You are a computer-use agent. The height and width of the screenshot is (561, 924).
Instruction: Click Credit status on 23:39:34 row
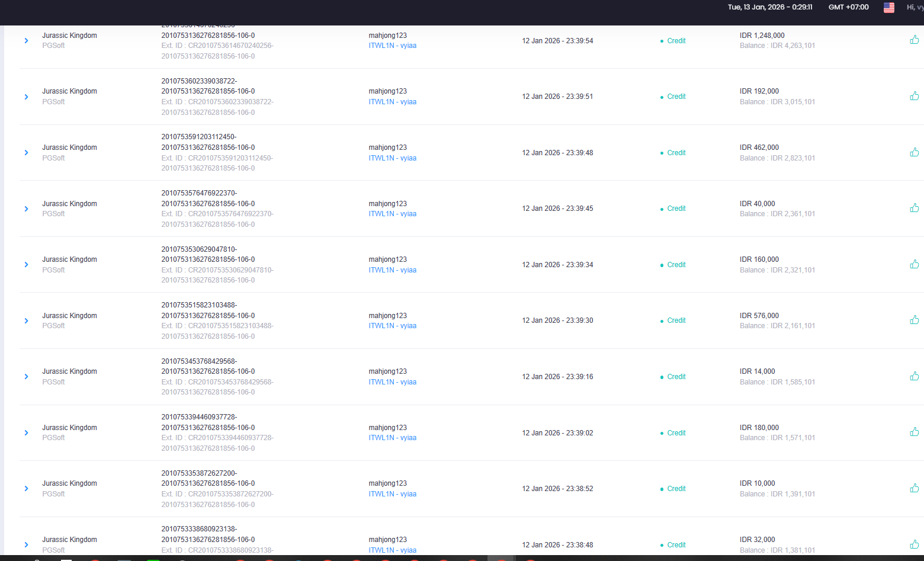[x=676, y=265]
